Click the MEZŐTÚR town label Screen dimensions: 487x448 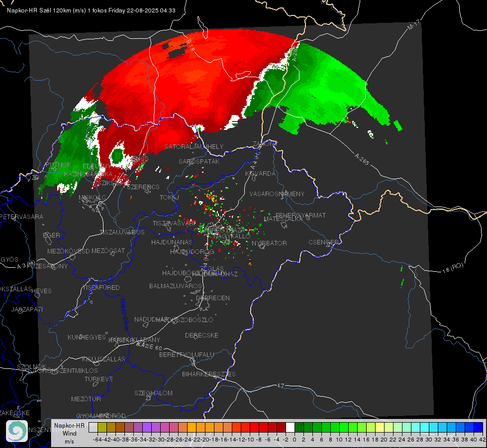86,399
